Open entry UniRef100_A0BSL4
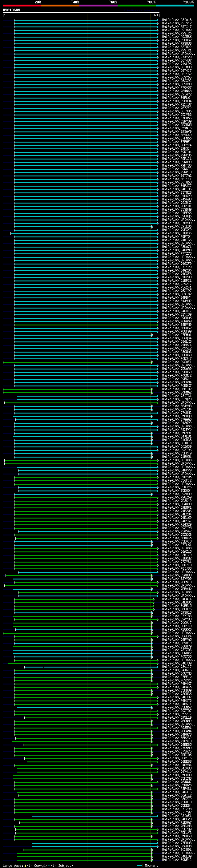This screenshot has width=197, height=868. click(x=176, y=379)
